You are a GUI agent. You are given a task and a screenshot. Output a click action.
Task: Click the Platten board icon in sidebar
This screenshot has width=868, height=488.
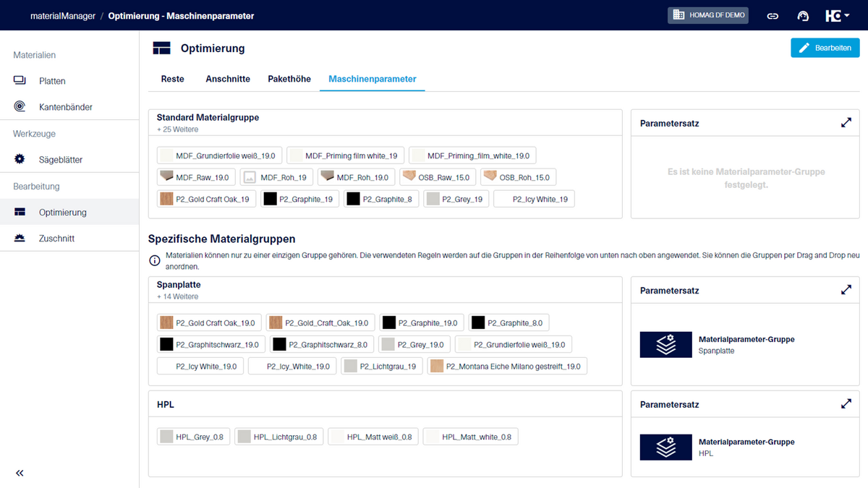click(20, 80)
